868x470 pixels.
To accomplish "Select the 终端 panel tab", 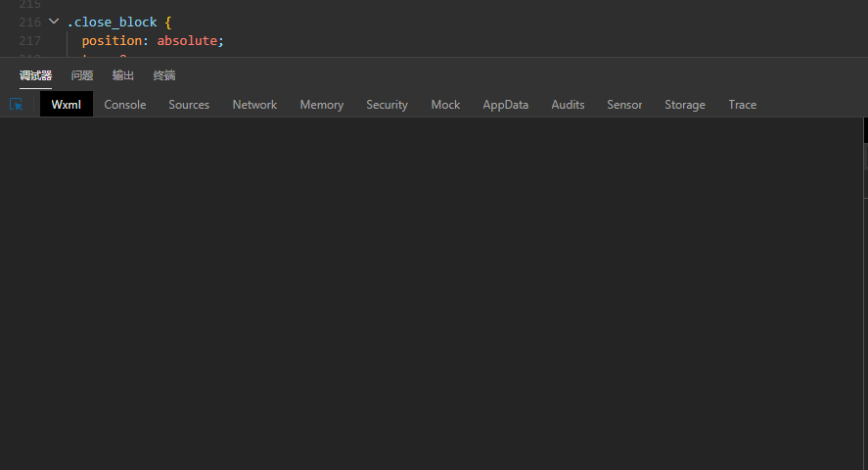I will pos(164,75).
